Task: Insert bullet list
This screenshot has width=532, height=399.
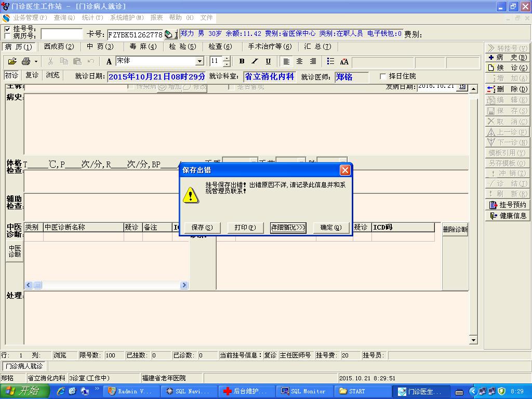Action: [330, 61]
